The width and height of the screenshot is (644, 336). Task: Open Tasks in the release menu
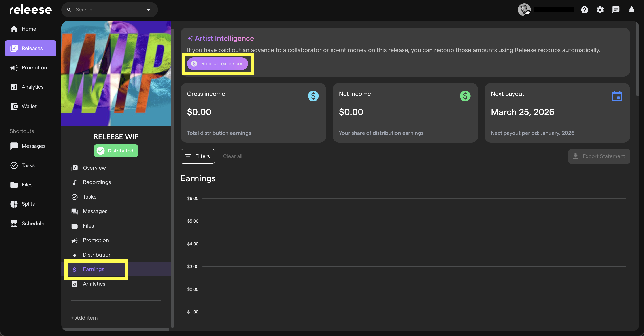(116, 197)
